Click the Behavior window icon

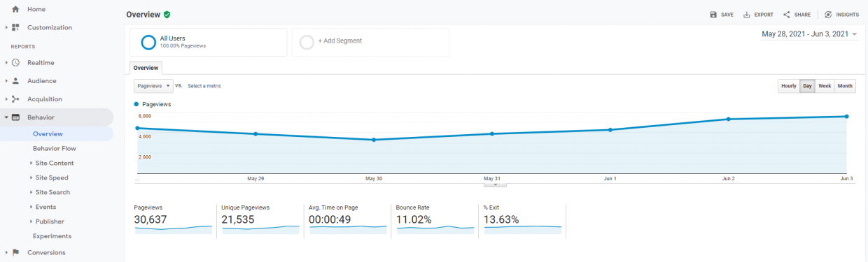(15, 117)
